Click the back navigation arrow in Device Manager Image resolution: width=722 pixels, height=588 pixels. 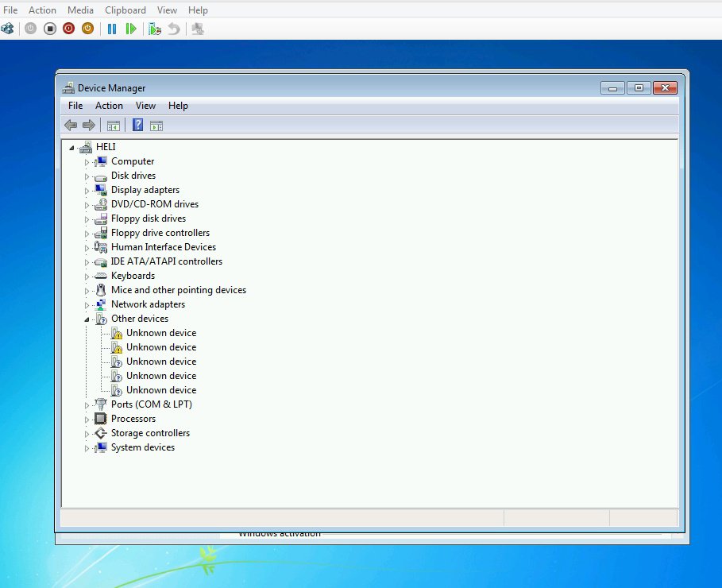pos(71,125)
